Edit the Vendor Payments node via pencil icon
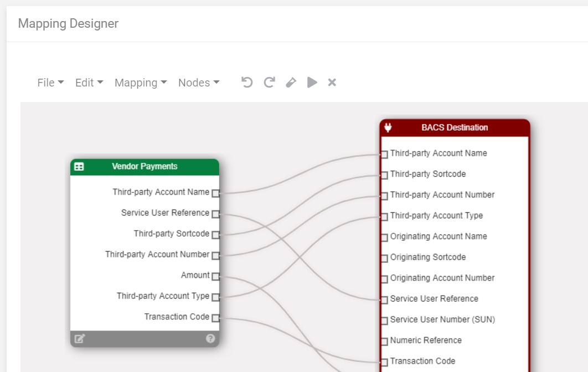Screen dimensions: 588x372 click(x=80, y=339)
